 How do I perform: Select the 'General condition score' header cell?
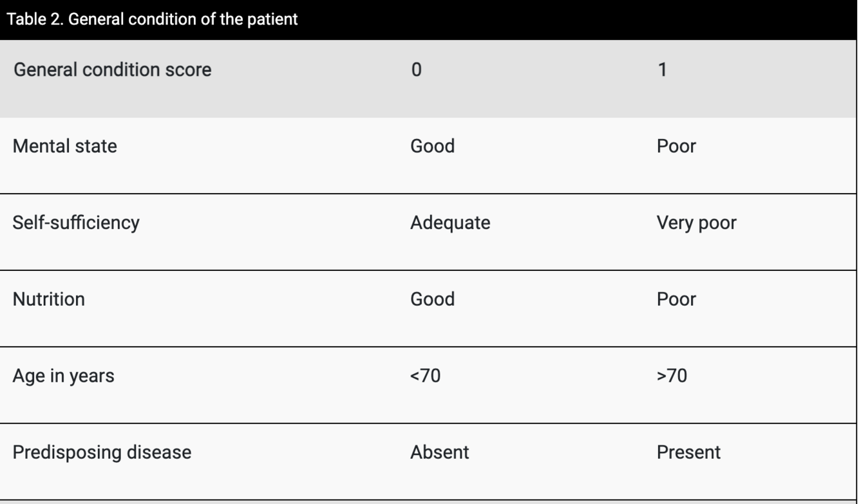(112, 70)
